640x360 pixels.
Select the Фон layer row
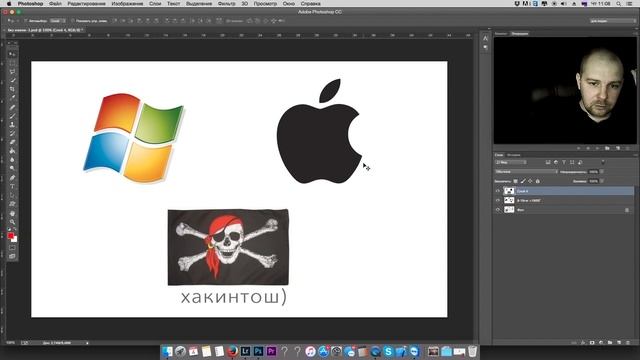click(x=564, y=210)
